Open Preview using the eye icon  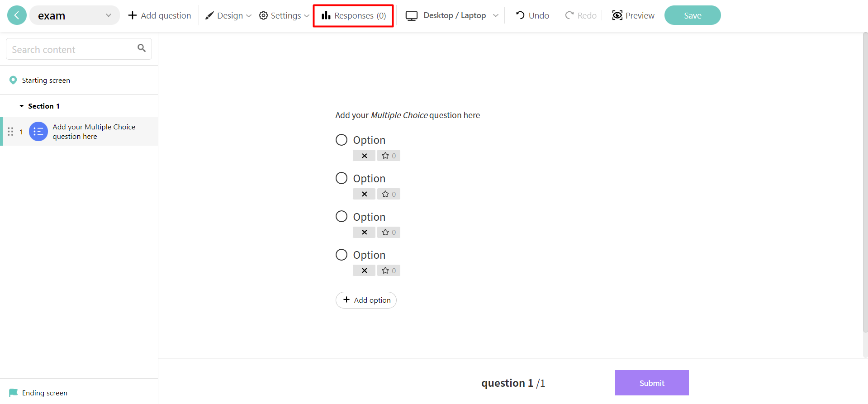pos(617,15)
